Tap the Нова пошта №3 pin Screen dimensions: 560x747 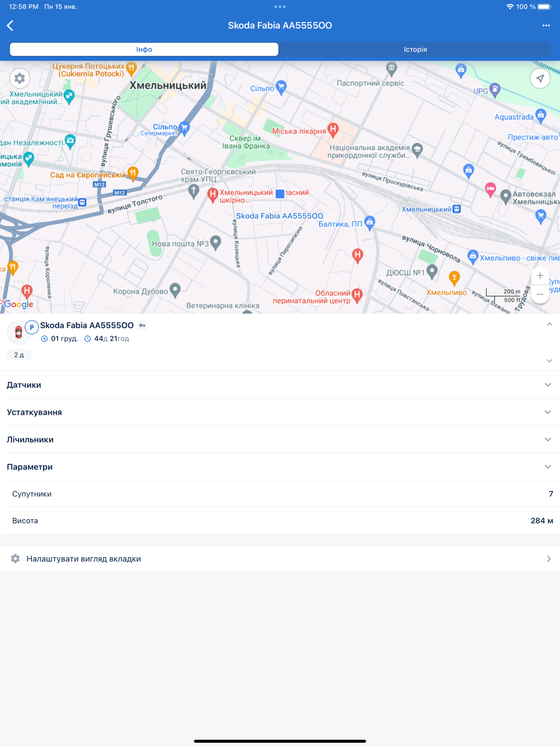point(216,242)
